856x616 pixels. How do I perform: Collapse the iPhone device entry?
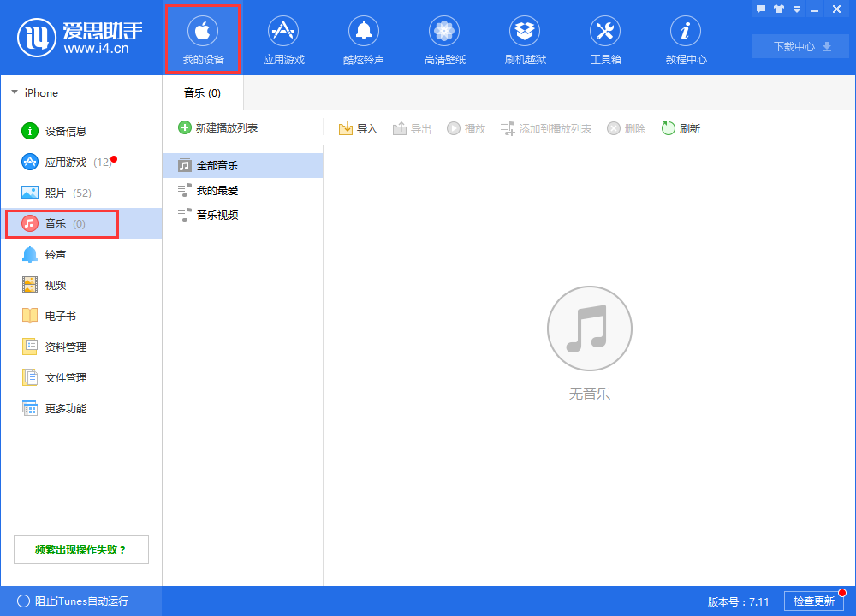coord(14,92)
